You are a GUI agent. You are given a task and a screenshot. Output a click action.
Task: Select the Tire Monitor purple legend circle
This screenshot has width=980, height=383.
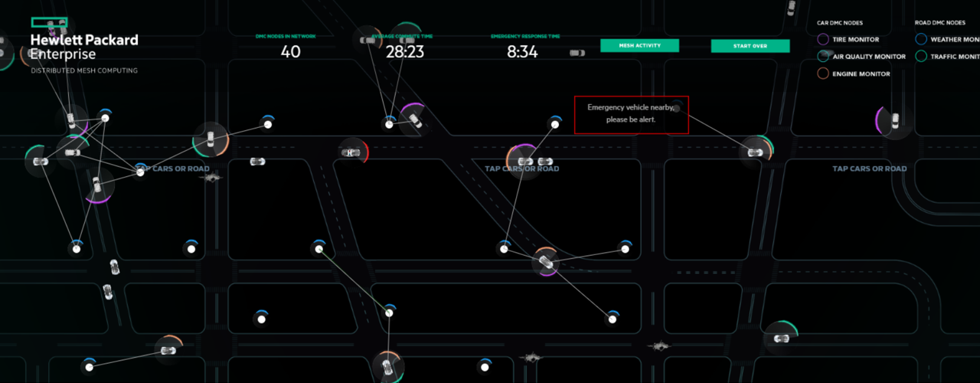click(823, 39)
